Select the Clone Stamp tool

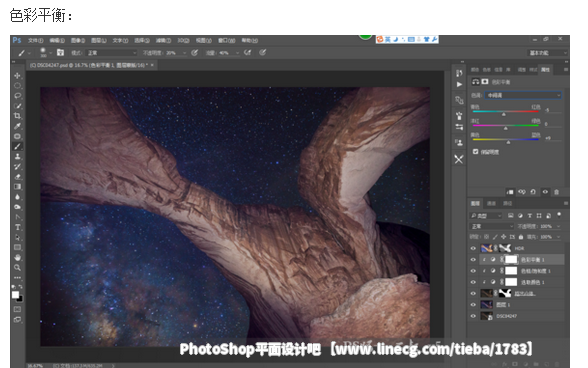point(18,156)
